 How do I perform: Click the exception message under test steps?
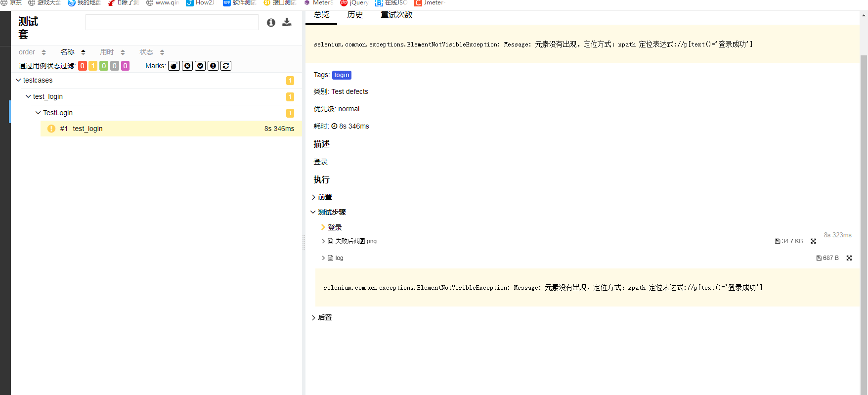587,287
